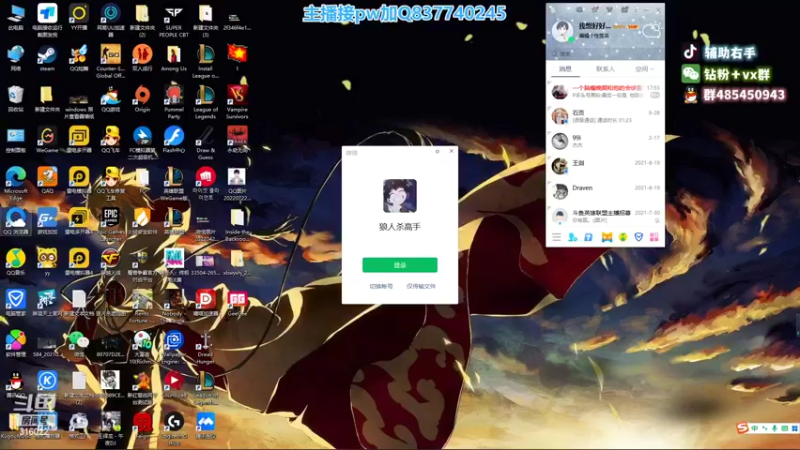Open the Among Us desktop icon

(173, 59)
